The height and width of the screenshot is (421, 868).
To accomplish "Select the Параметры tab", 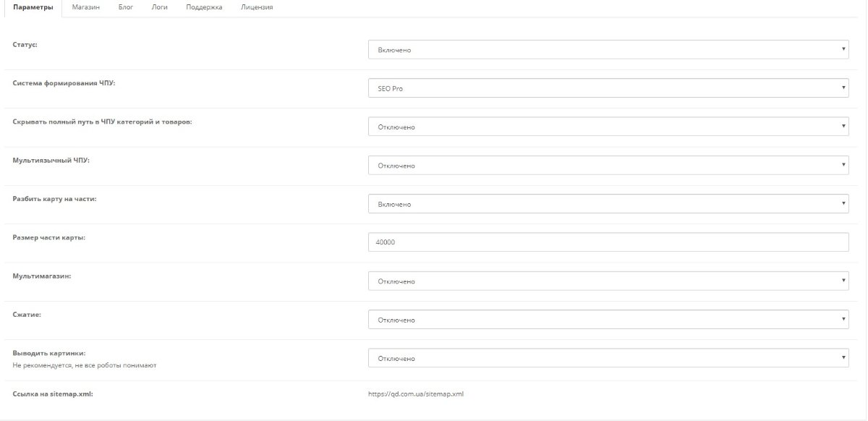I will pyautogui.click(x=33, y=7).
